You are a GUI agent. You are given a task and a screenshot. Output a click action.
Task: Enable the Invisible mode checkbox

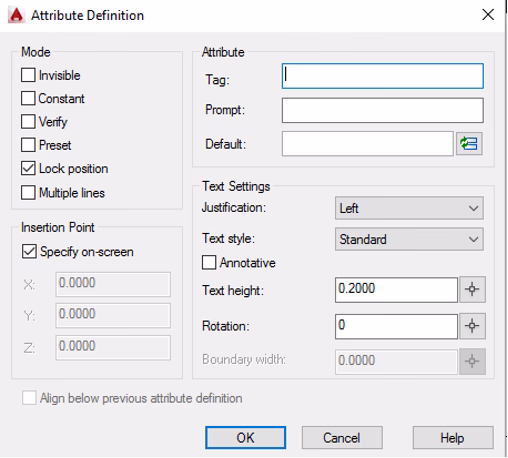tap(28, 75)
